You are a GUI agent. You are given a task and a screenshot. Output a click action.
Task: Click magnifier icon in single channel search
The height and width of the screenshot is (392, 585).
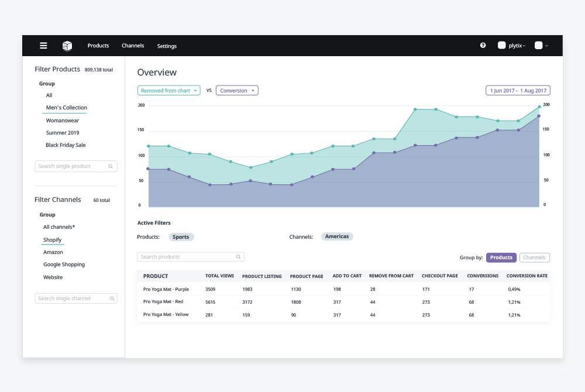click(112, 298)
